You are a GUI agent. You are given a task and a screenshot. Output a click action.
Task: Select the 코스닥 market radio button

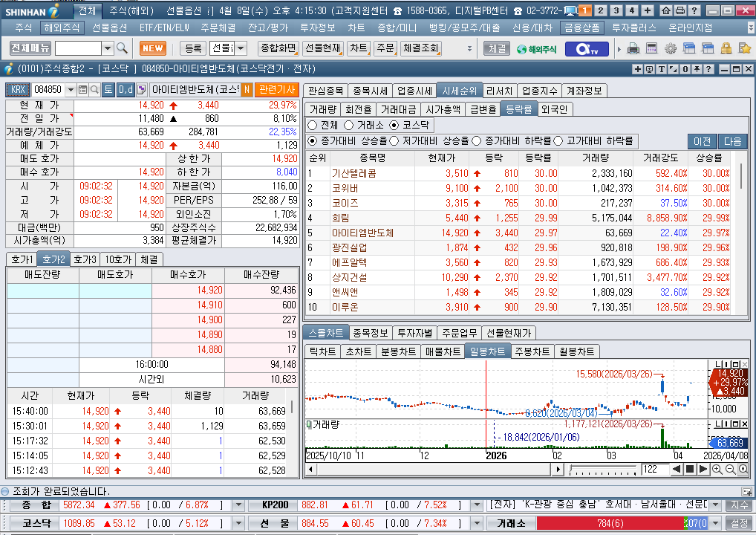click(394, 126)
